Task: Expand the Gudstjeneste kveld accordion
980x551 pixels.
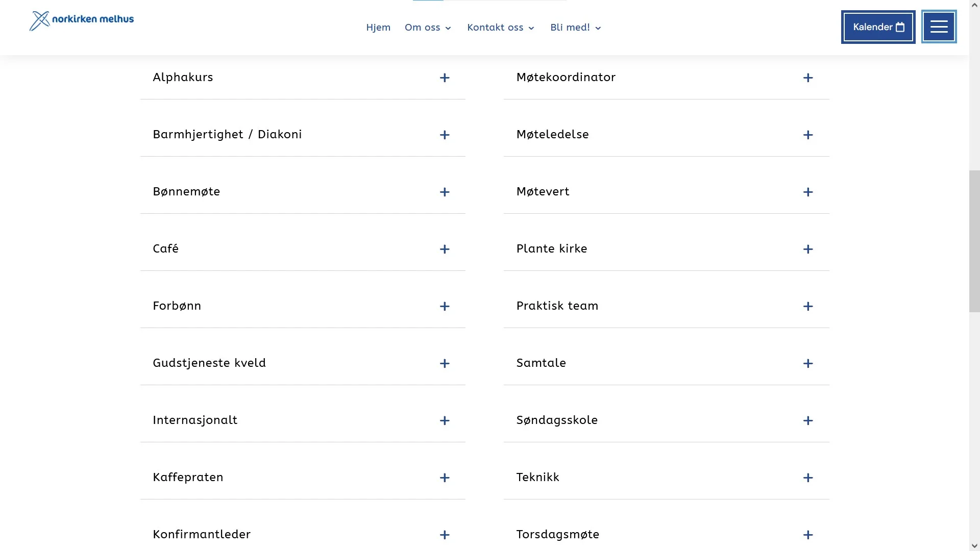Action: pos(303,363)
